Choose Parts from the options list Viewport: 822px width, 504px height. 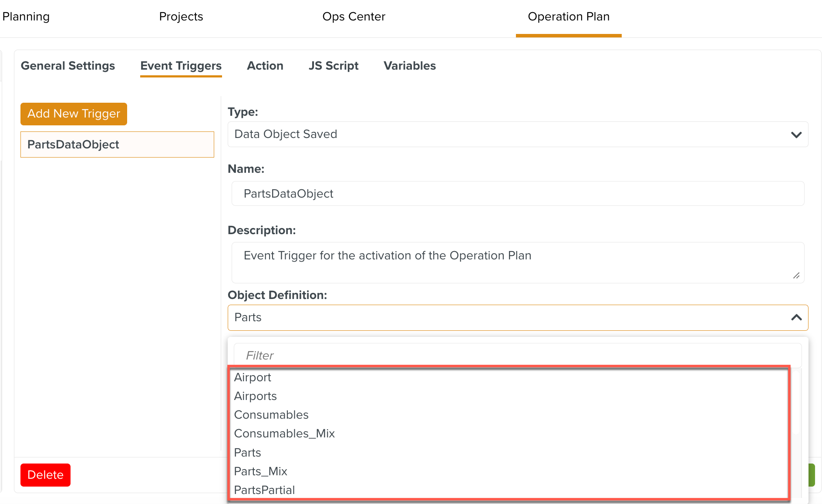pyautogui.click(x=248, y=453)
